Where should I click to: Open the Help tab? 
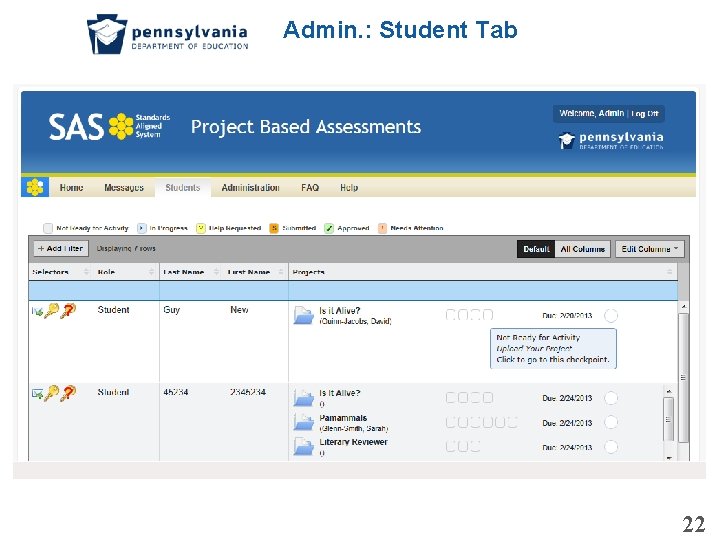pyautogui.click(x=349, y=188)
